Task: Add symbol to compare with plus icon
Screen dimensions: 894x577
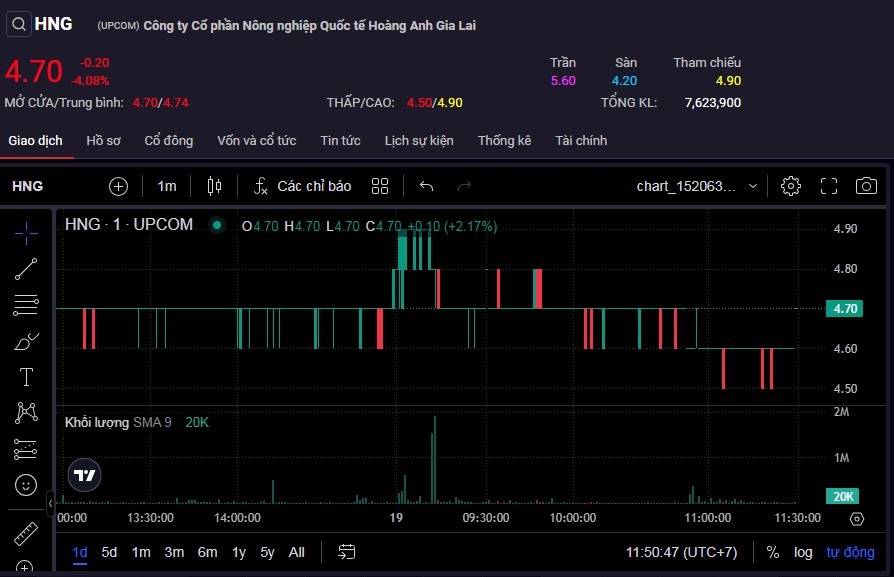Action: (119, 186)
